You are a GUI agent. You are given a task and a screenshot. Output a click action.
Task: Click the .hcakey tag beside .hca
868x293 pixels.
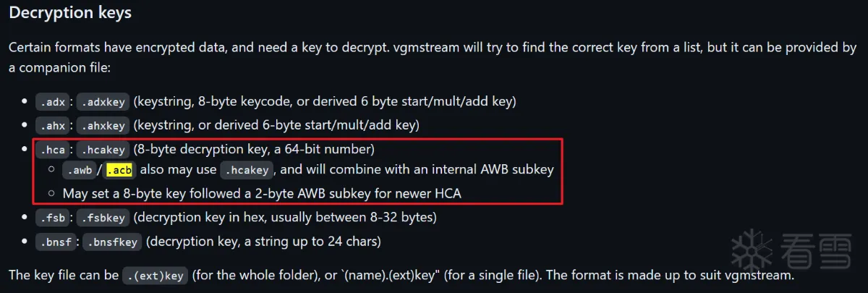click(103, 150)
